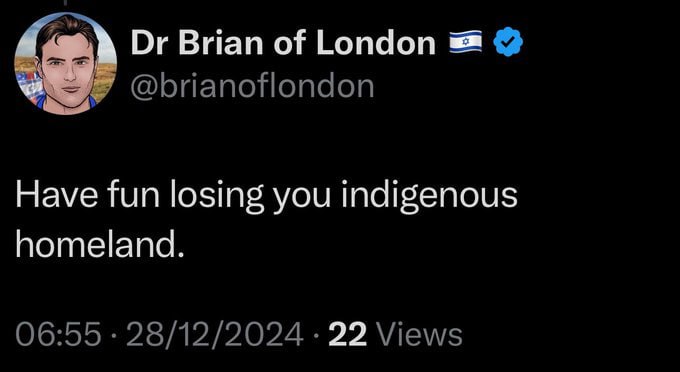Click the Israeli flag emoji
The width and height of the screenshot is (680, 372).
point(466,42)
